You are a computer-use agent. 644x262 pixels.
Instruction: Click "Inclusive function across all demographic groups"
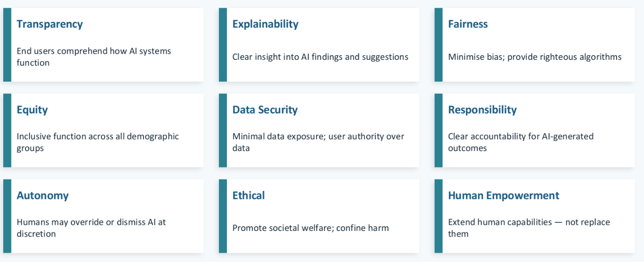[x=97, y=142]
